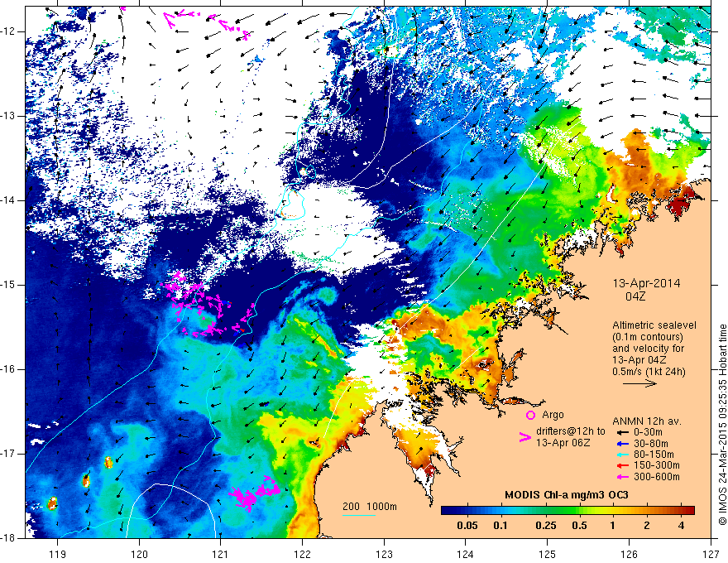The image size is (728, 563).
Task: Click the '30-80m' depth label
Action: (x=651, y=444)
